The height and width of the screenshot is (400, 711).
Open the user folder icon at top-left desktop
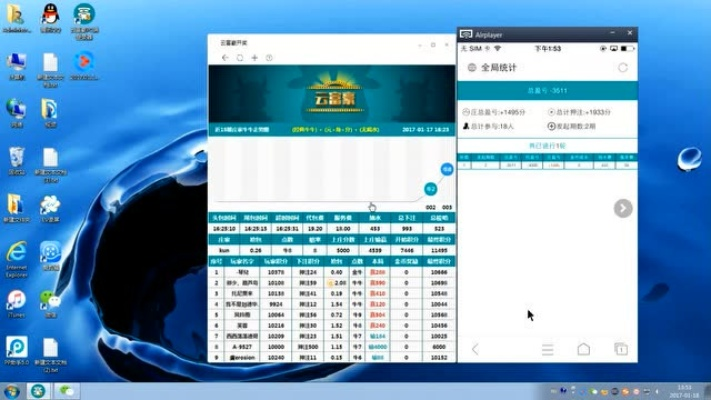tap(17, 18)
